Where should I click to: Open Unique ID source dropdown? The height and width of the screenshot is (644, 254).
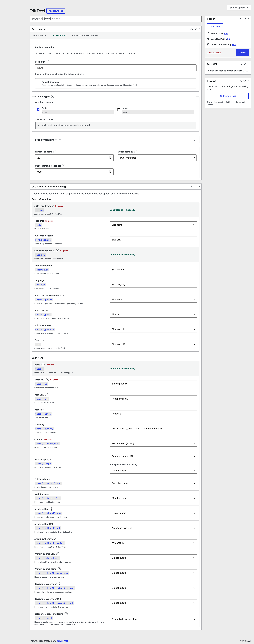click(x=153, y=384)
